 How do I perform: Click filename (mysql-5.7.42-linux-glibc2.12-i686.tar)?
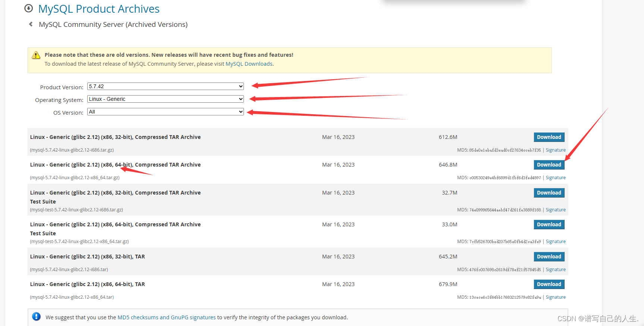(69, 270)
